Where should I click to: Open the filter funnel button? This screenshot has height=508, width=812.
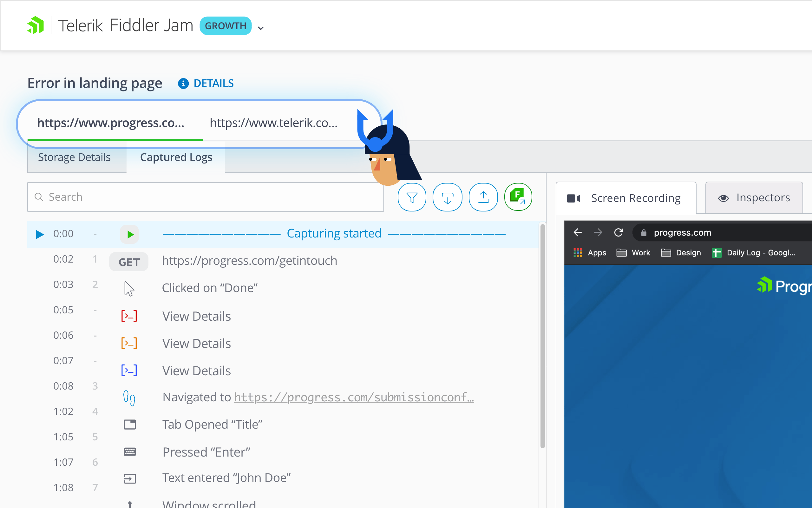(x=412, y=197)
